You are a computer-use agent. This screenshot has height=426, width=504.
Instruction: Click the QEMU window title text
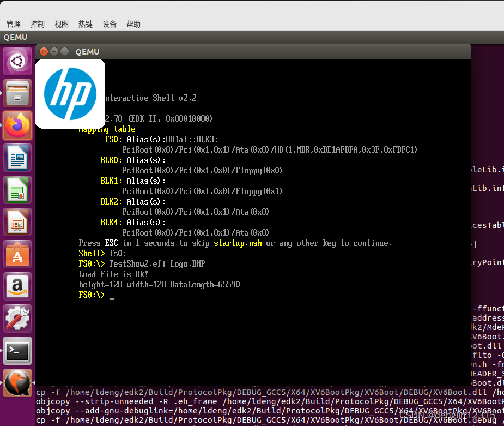pos(87,52)
